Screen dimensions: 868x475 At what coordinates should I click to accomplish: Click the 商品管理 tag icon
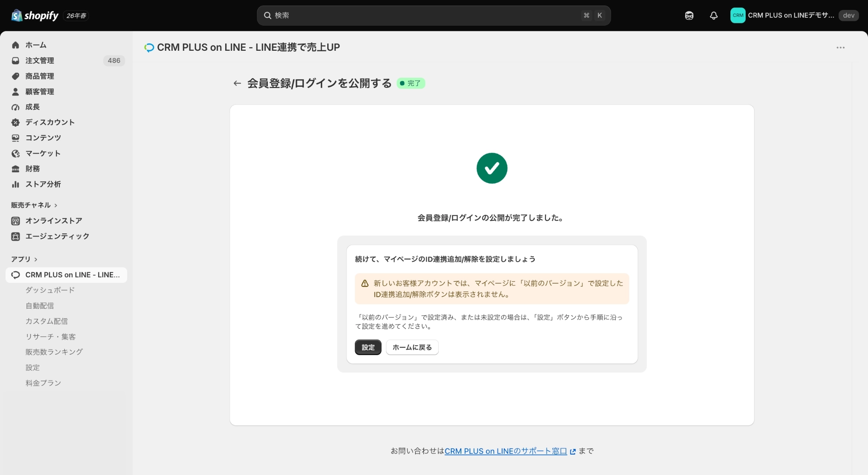pos(16,76)
